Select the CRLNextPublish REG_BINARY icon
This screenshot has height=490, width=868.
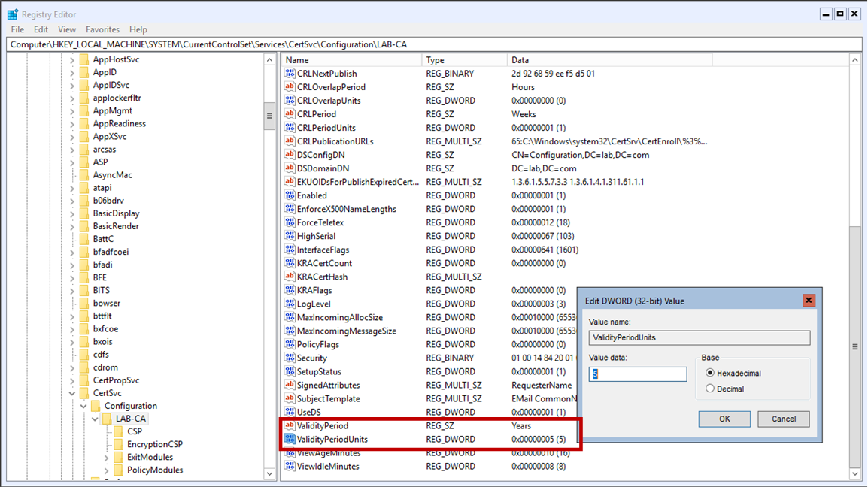[x=289, y=73]
